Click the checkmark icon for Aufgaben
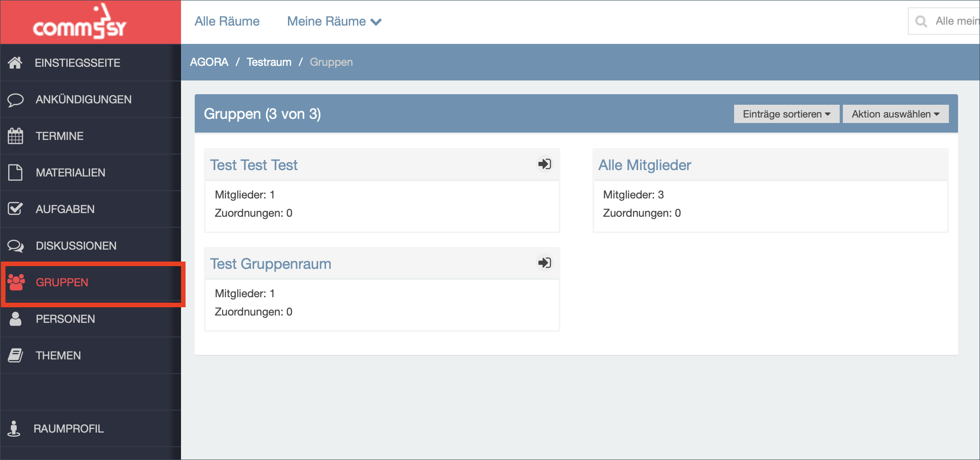Viewport: 980px width, 460px height. point(16,209)
